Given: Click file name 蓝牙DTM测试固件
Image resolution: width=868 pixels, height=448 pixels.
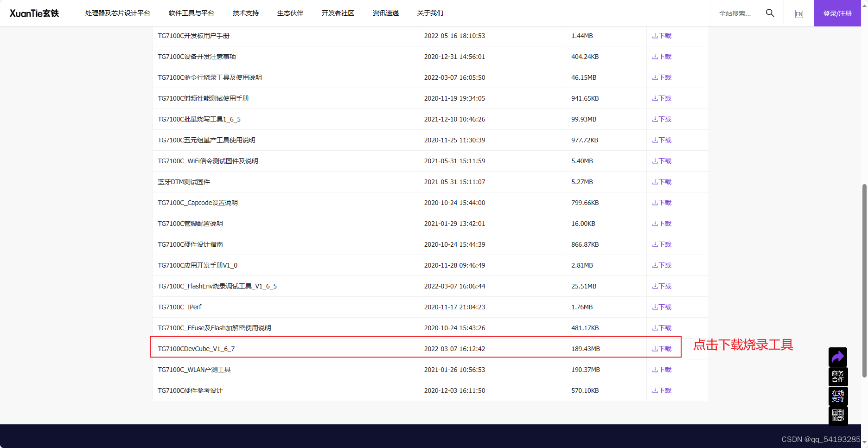Looking at the screenshot, I should pos(184,182).
